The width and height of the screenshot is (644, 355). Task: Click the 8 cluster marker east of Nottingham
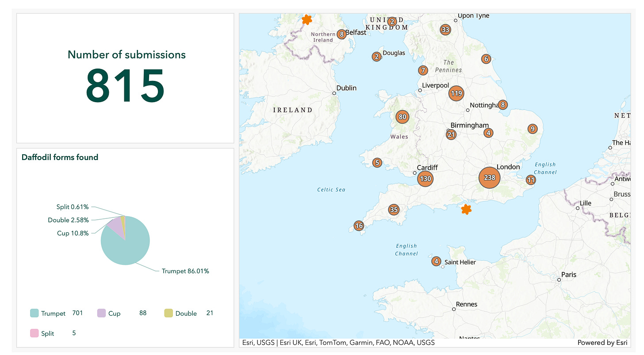click(x=502, y=105)
